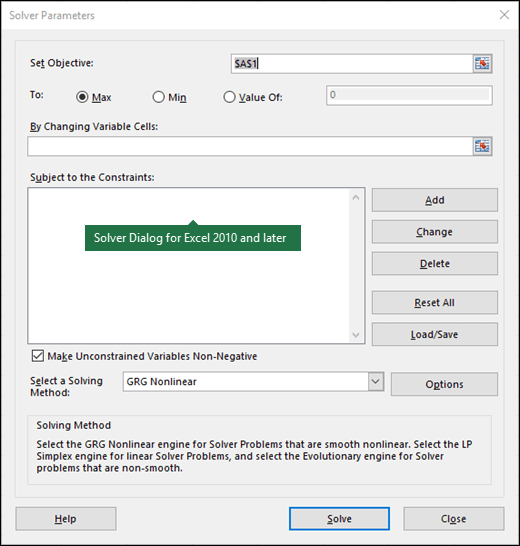Close the Solver Parameters dialog with X
Screen dimensions: 520x546
pyautogui.click(x=504, y=15)
